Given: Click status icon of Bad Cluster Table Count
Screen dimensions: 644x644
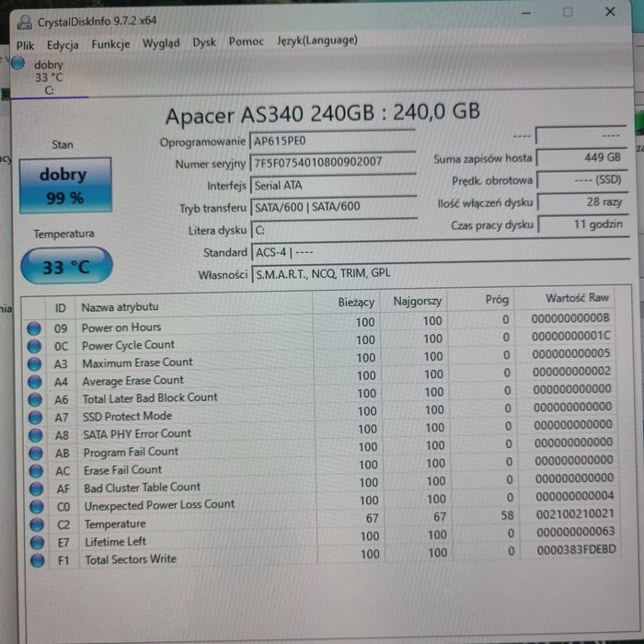Looking at the screenshot, I should 36,489.
